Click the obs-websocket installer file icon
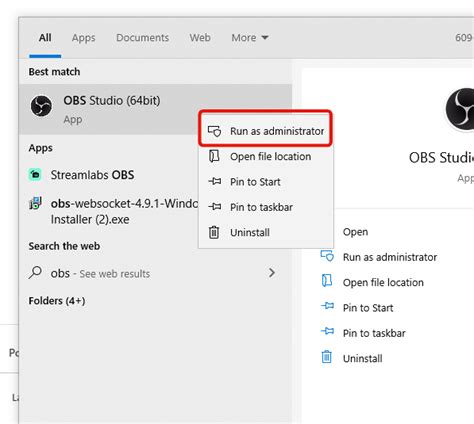The height and width of the screenshot is (424, 474). point(35,203)
